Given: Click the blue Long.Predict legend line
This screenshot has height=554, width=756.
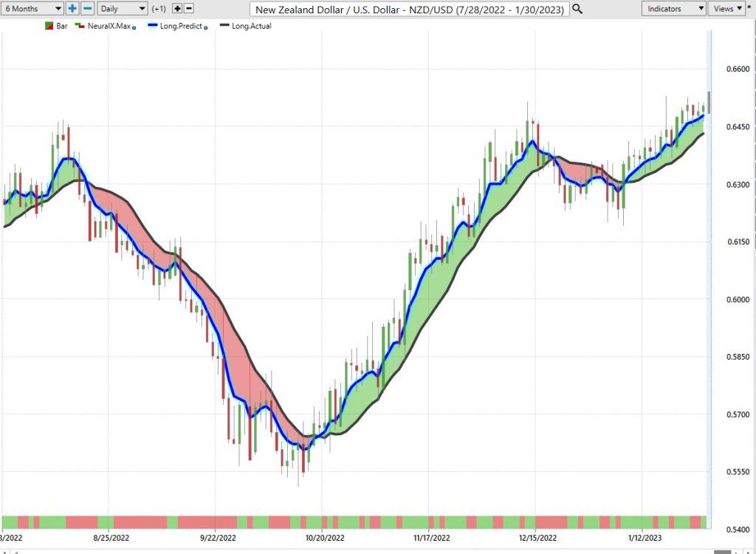Looking at the screenshot, I should click(153, 25).
